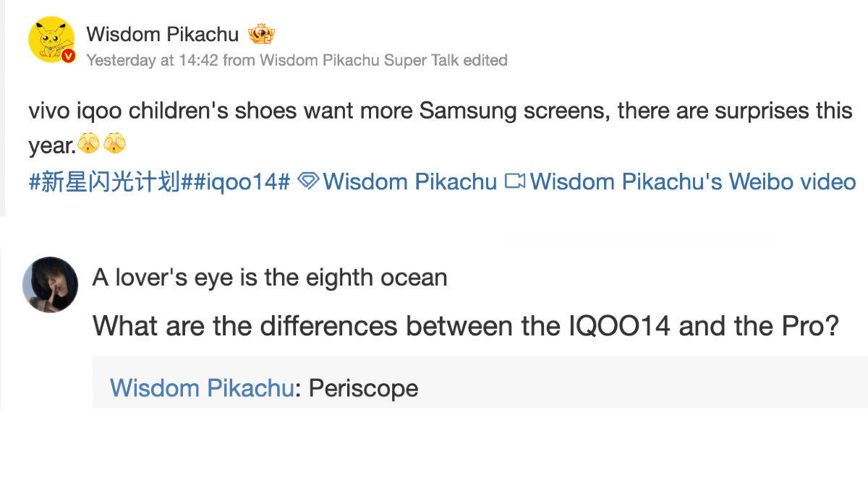This screenshot has height=488, width=868.
Task: Click the 'Yesterday at 14:42' timestamp
Action: 152,60
